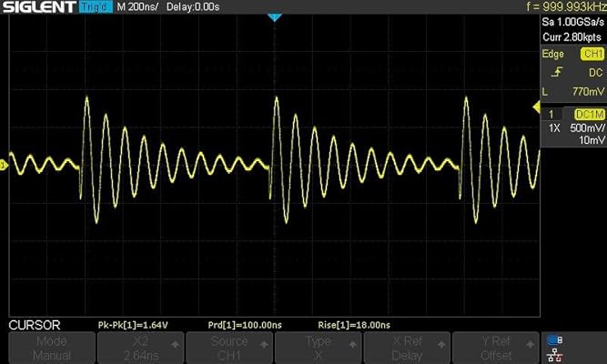Open the Source CH1 softkey
The width and height of the screenshot is (607, 364).
(x=229, y=348)
